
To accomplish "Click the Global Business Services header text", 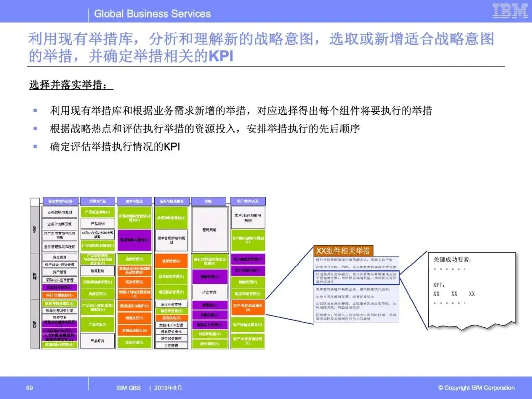I will click(152, 14).
